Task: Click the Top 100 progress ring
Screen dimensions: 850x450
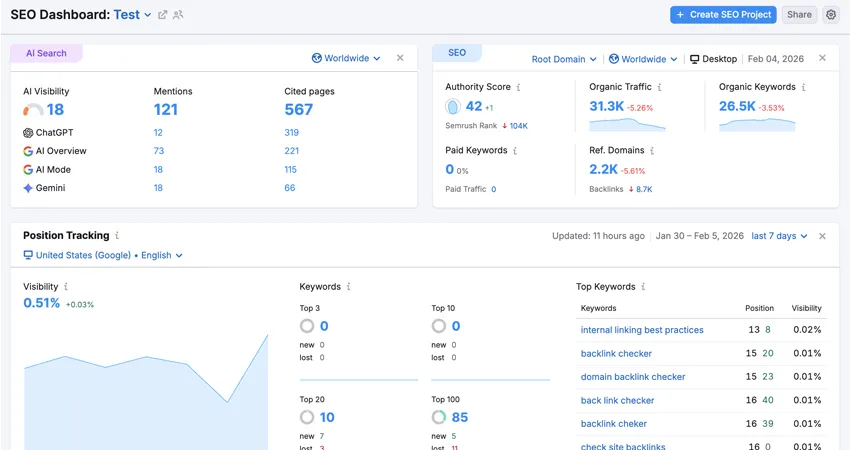Action: tap(439, 417)
